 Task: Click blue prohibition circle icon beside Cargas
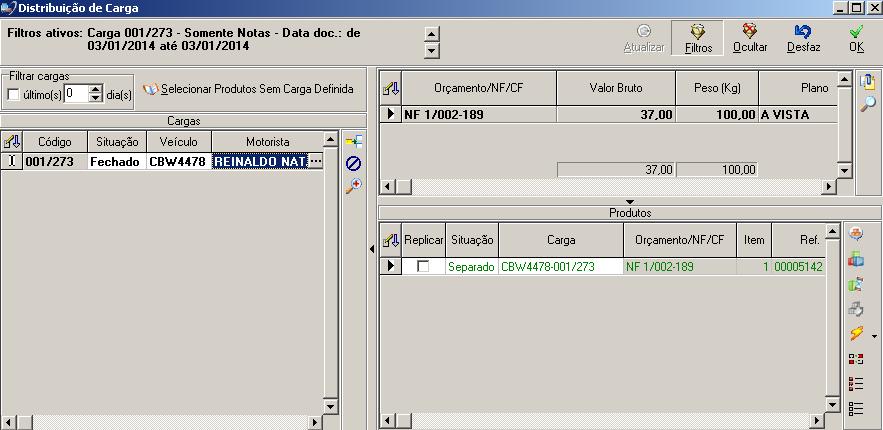tap(353, 163)
